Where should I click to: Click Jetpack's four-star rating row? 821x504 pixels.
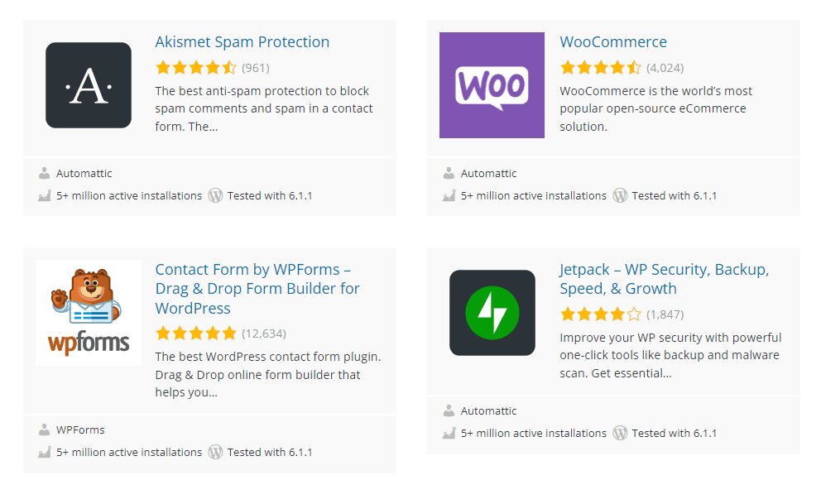click(601, 314)
